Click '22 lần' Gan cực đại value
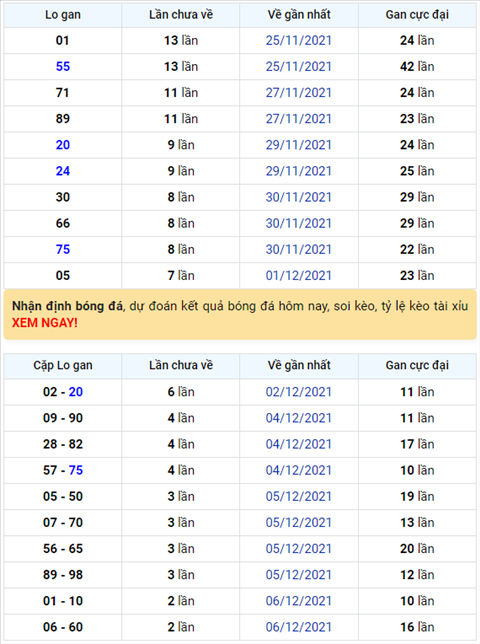480x644 pixels. 417,249
